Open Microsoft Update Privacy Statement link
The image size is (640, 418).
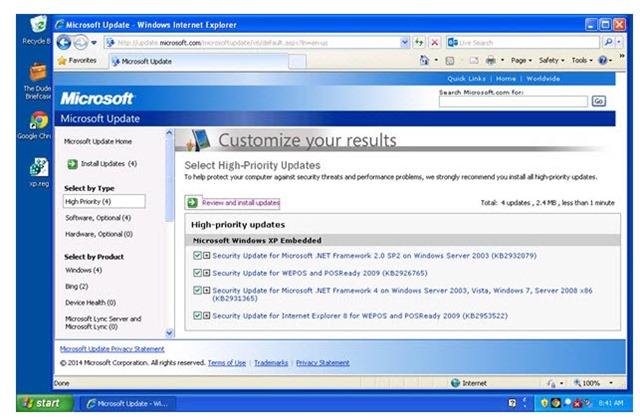click(x=112, y=349)
